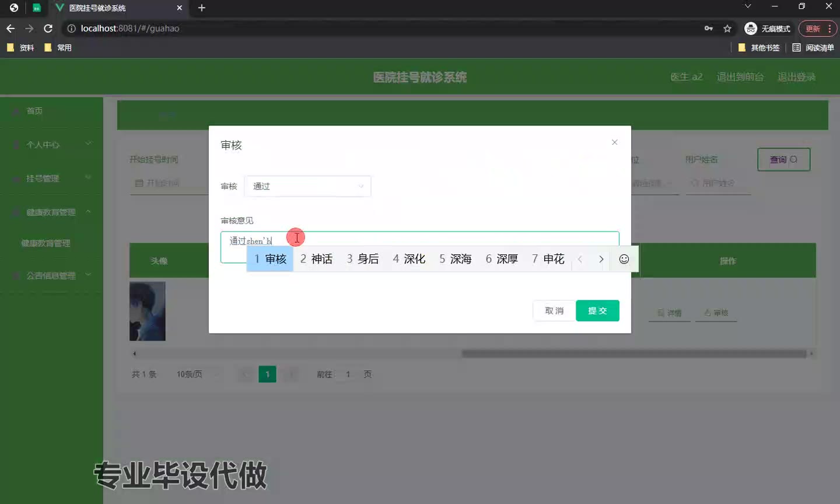Expand 公告信息管理 sidebar menu
The height and width of the screenshot is (504, 840).
51,275
